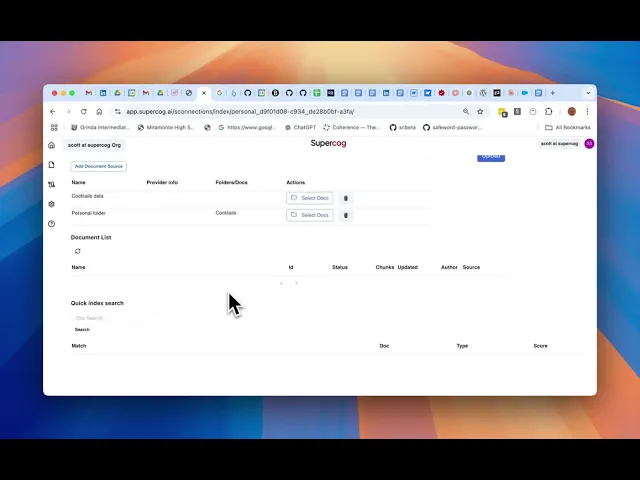Click the Score column header
640x480 pixels.
[540, 346]
